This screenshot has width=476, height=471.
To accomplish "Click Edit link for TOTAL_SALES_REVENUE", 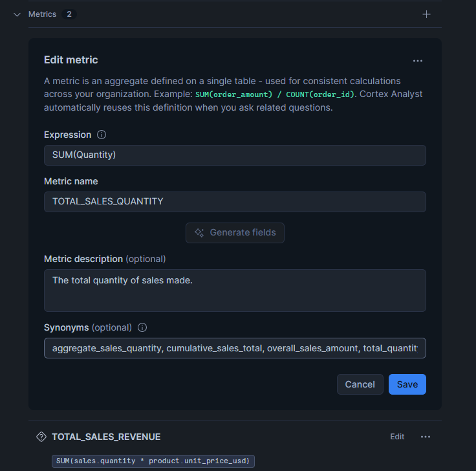I will pos(397,437).
